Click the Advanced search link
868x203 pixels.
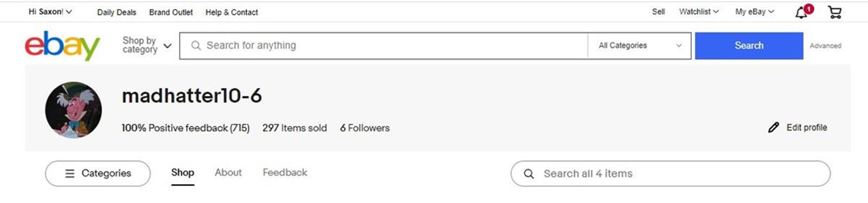(x=825, y=46)
